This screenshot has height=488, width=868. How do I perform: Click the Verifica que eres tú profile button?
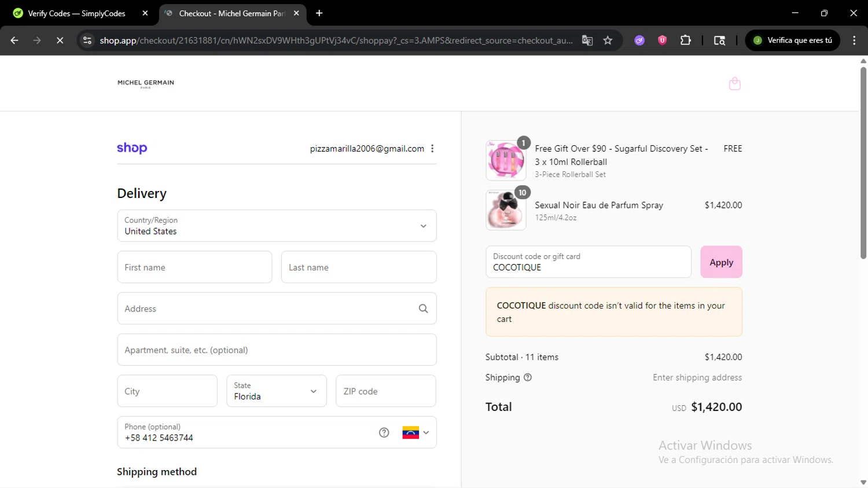coord(792,40)
